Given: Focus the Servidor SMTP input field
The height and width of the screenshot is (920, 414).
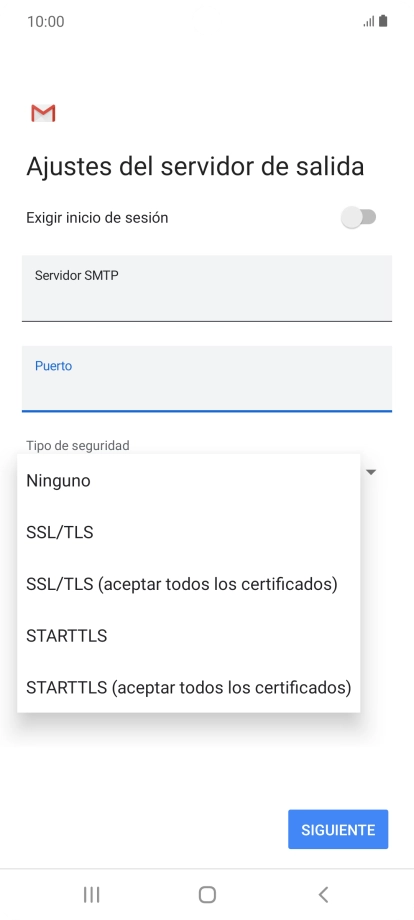Looking at the screenshot, I should coord(207,288).
